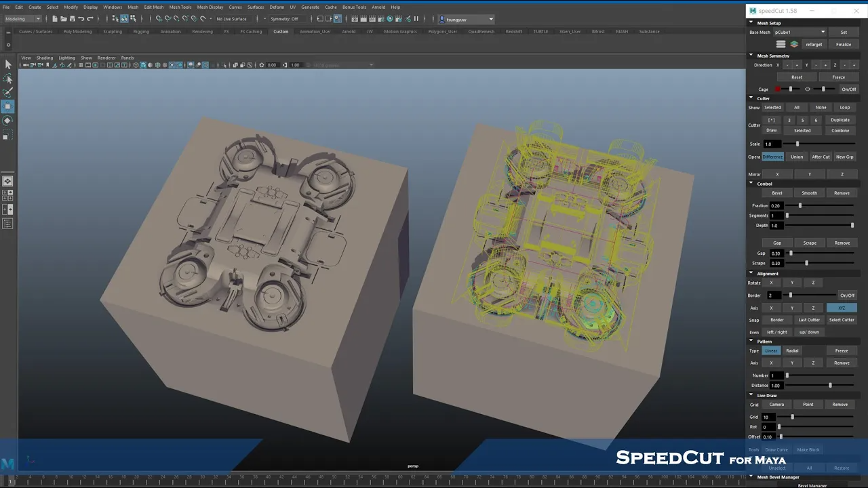Image resolution: width=868 pixels, height=488 pixels.
Task: Click the Finalize button
Action: pos(844,45)
